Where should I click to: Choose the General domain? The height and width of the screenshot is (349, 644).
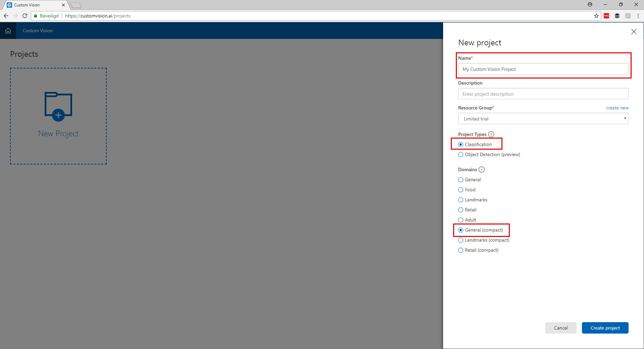[461, 180]
